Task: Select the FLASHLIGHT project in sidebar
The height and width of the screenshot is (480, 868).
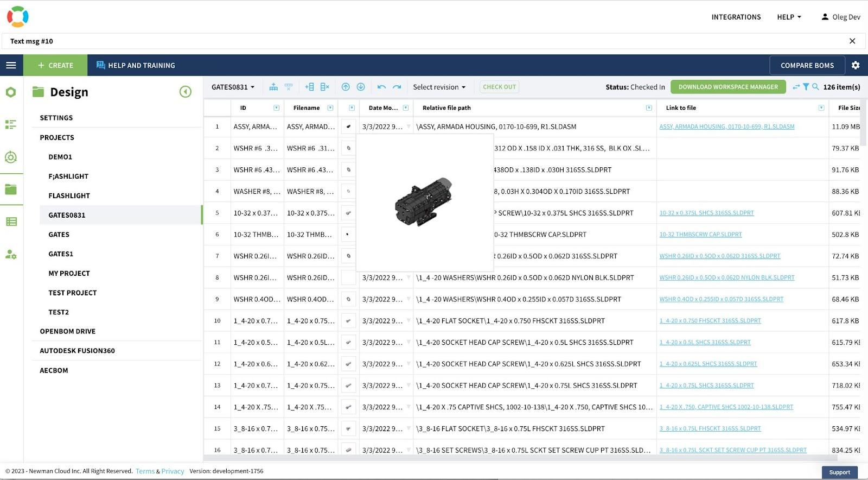Action: [69, 195]
